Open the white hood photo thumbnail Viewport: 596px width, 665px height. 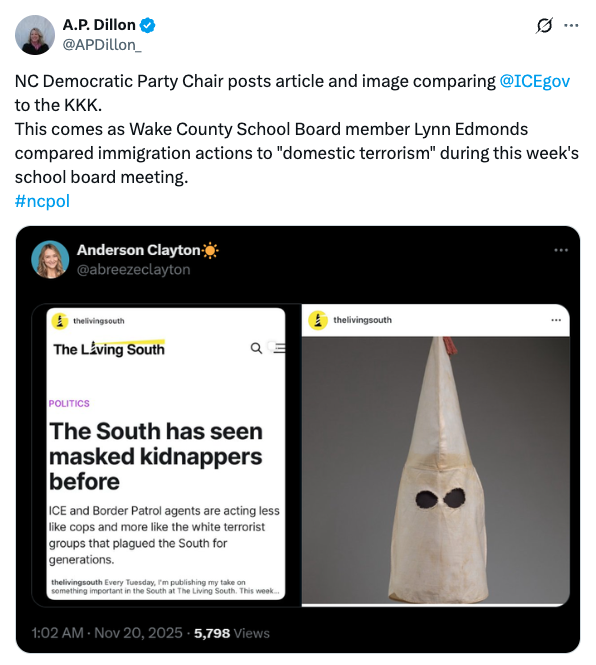436,470
